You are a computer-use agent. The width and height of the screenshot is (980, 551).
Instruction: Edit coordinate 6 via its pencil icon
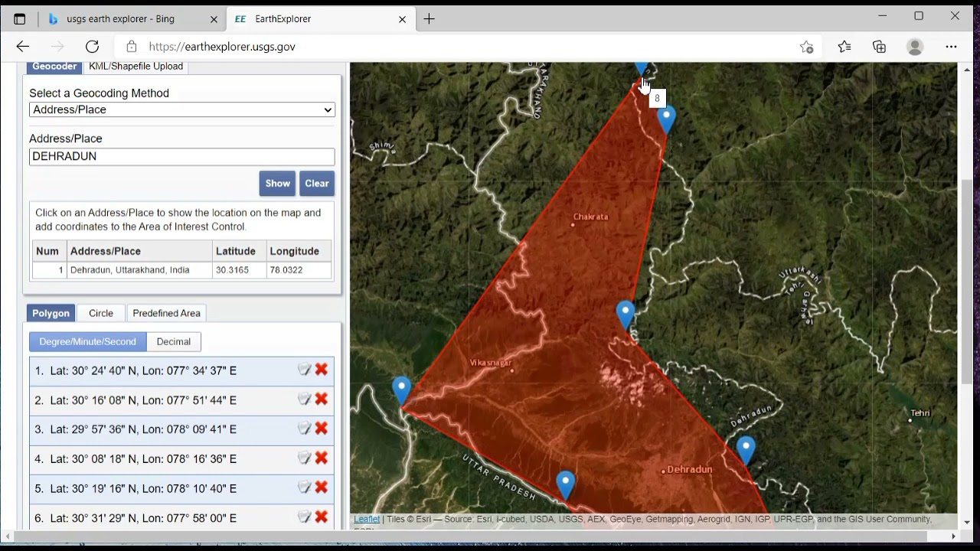point(304,517)
